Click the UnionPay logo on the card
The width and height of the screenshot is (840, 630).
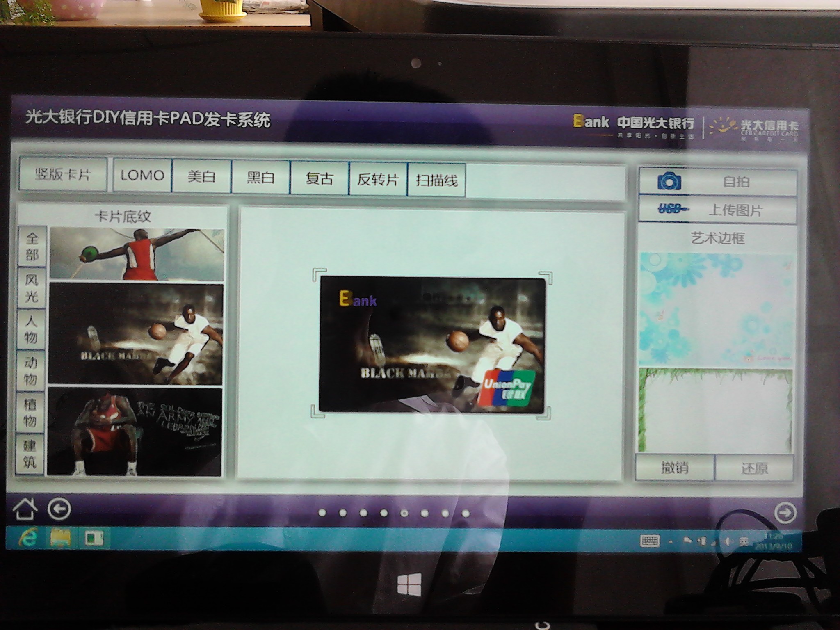tap(506, 388)
